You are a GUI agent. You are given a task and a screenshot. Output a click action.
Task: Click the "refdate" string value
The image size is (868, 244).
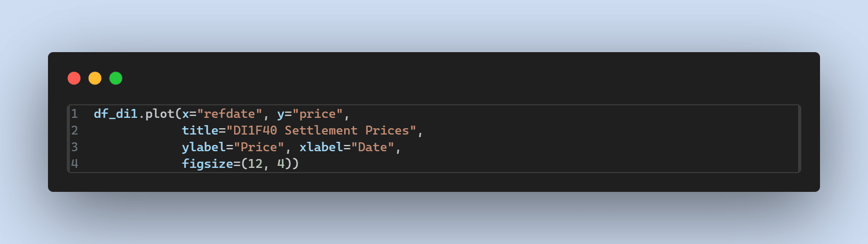pyautogui.click(x=230, y=114)
